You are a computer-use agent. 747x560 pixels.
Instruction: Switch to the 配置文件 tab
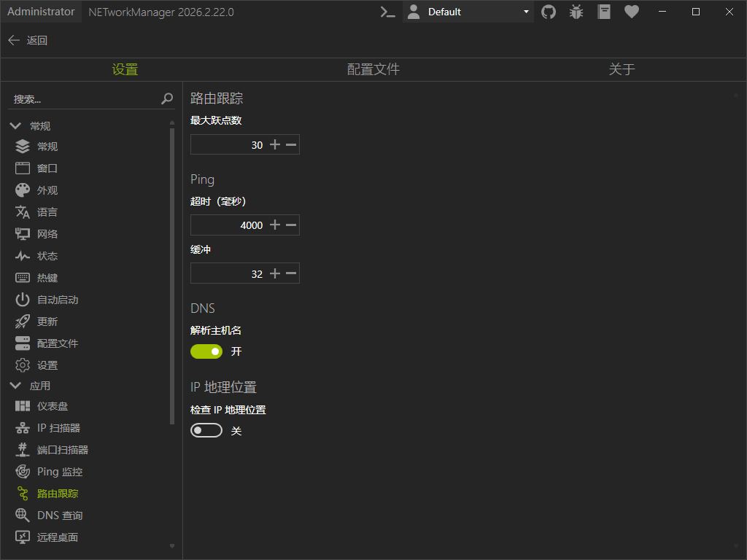point(373,69)
